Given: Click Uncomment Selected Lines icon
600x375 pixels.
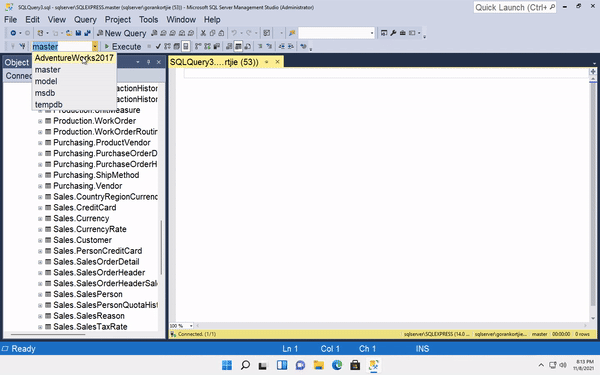Looking at the screenshot, I should coord(269,47).
